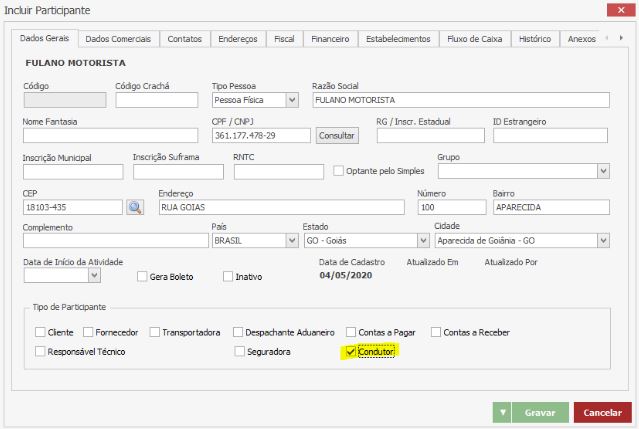Toggle Optante pelo Simples checkbox
The image size is (639, 429).
click(x=338, y=171)
